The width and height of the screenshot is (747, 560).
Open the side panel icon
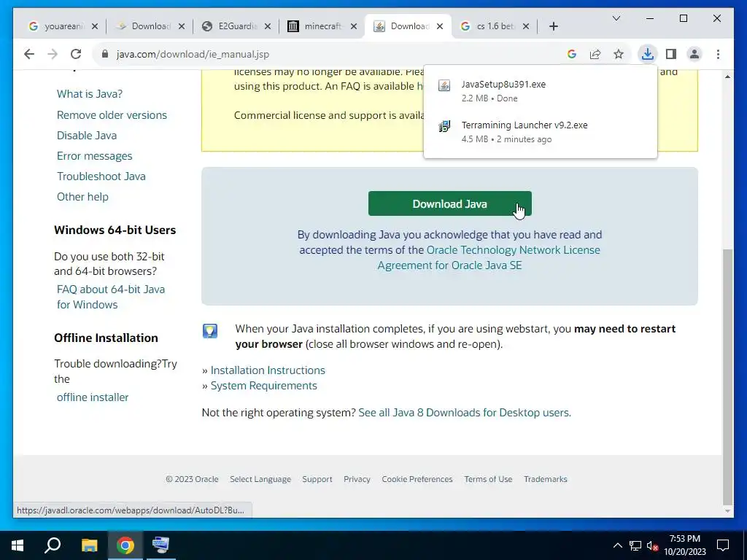[x=671, y=54]
